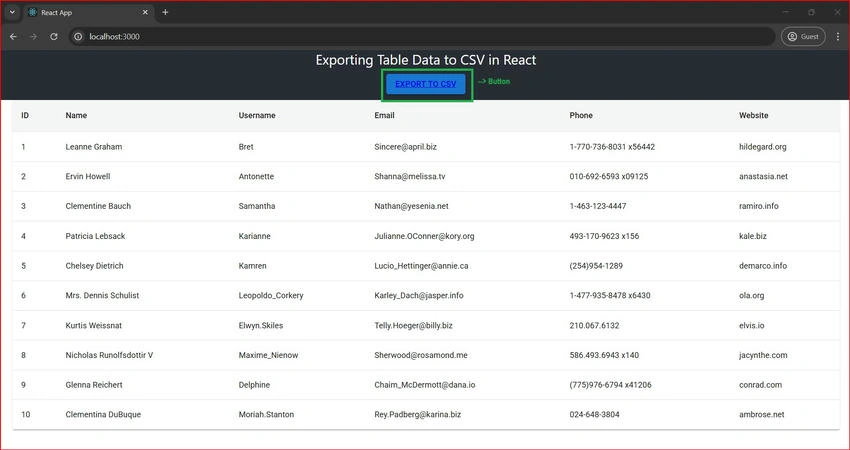Click the username Samantha
Viewport: 850px width, 450px height.
257,206
